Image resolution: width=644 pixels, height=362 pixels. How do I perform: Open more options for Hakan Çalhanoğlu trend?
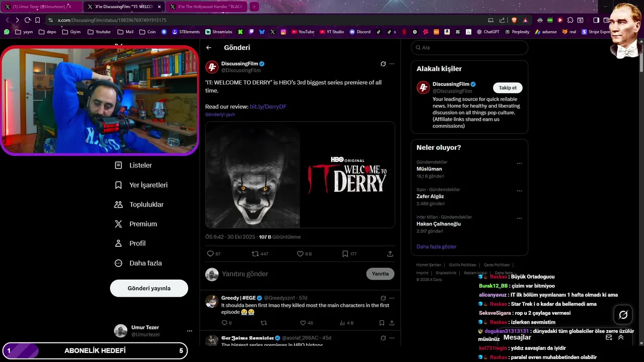click(519, 219)
